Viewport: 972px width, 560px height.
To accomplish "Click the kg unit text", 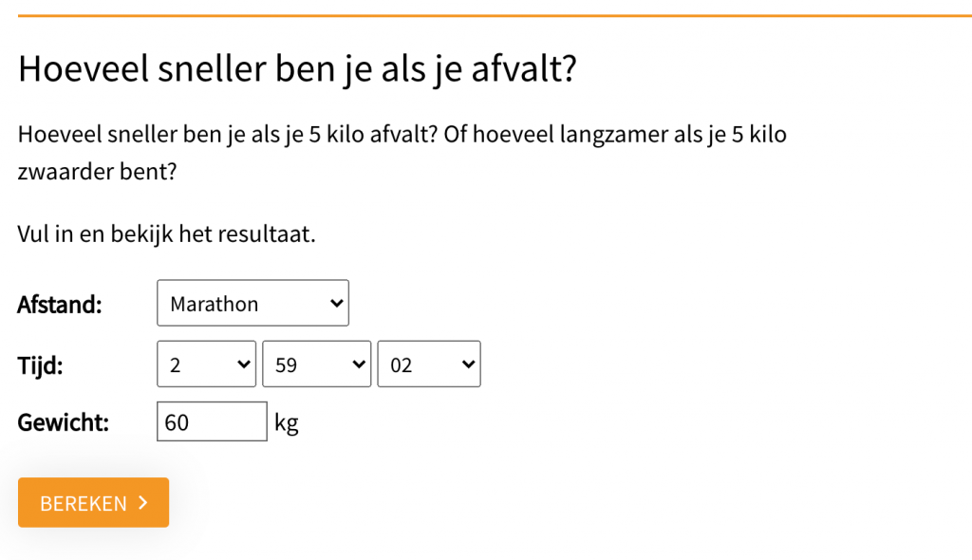I will coord(287,423).
